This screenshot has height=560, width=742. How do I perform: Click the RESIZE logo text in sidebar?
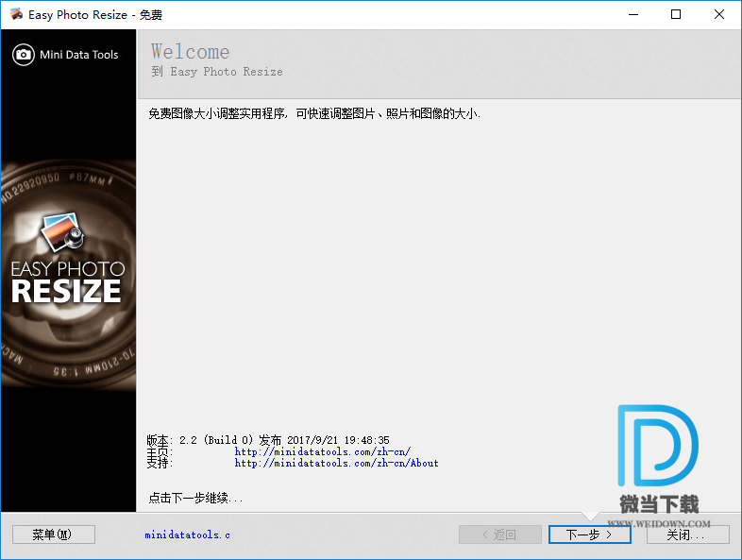(x=66, y=291)
